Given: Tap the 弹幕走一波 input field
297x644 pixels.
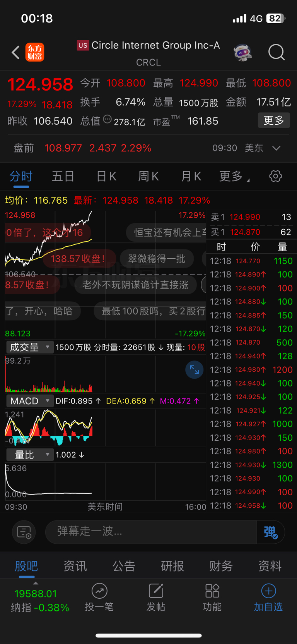Looking at the screenshot, I should click(151, 532).
